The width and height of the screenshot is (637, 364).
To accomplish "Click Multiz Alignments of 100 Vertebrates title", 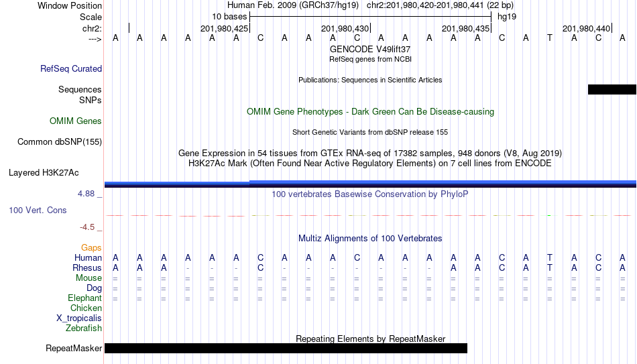I will 370,239.
